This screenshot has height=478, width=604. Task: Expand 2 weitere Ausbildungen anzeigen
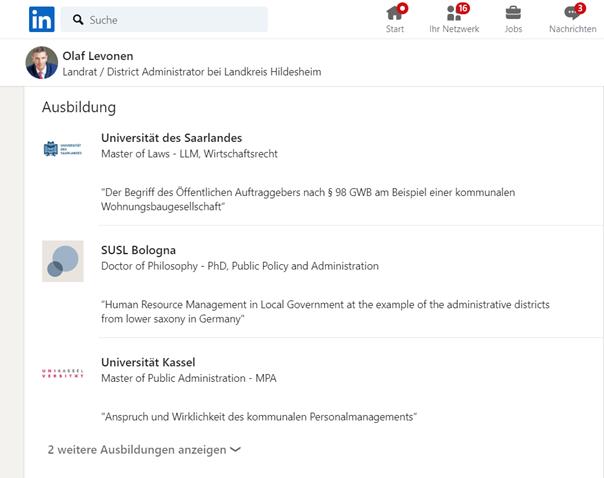point(136,450)
